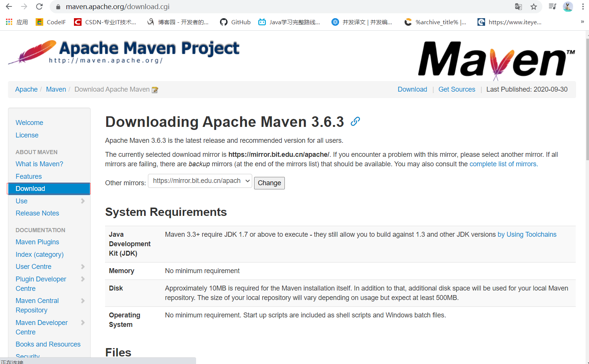Click the Disk row label
The height and width of the screenshot is (364, 589).
[116, 288]
